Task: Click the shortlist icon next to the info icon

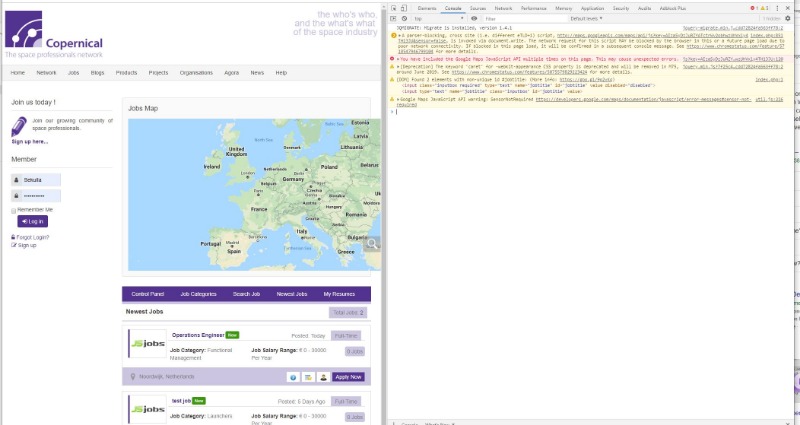Action: point(308,377)
